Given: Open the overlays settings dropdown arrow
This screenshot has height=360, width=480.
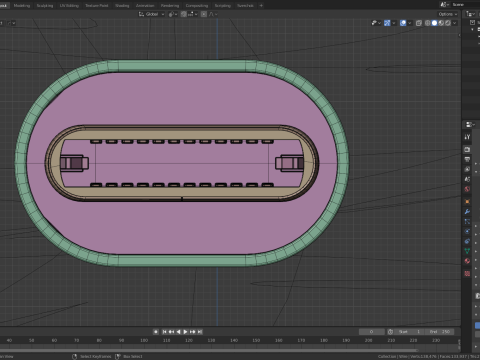Looking at the screenshot, I should [x=410, y=23].
